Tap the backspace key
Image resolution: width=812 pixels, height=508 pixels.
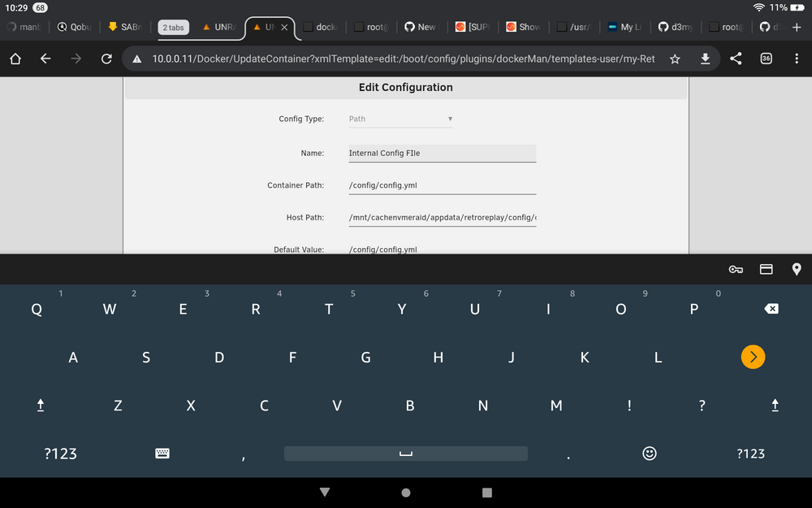click(x=771, y=309)
